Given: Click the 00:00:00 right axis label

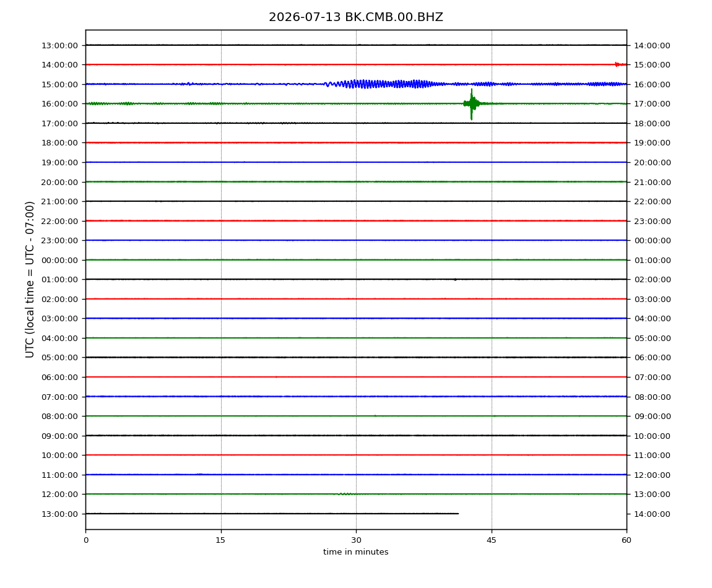Looking at the screenshot, I should (652, 241).
